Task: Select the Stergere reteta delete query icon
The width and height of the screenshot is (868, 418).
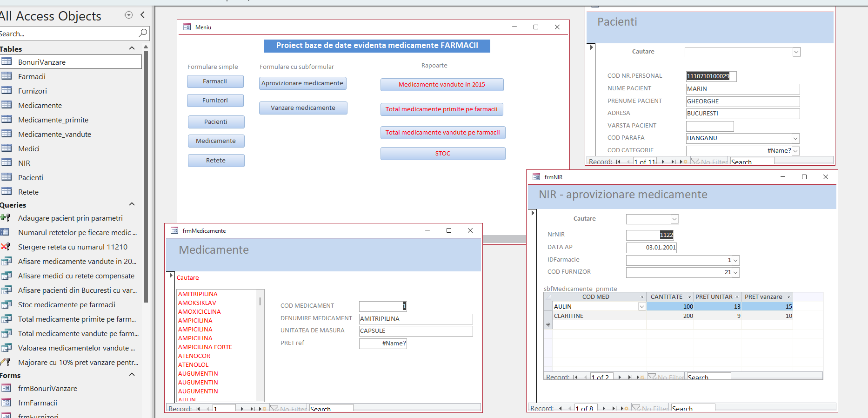Action: [6, 247]
